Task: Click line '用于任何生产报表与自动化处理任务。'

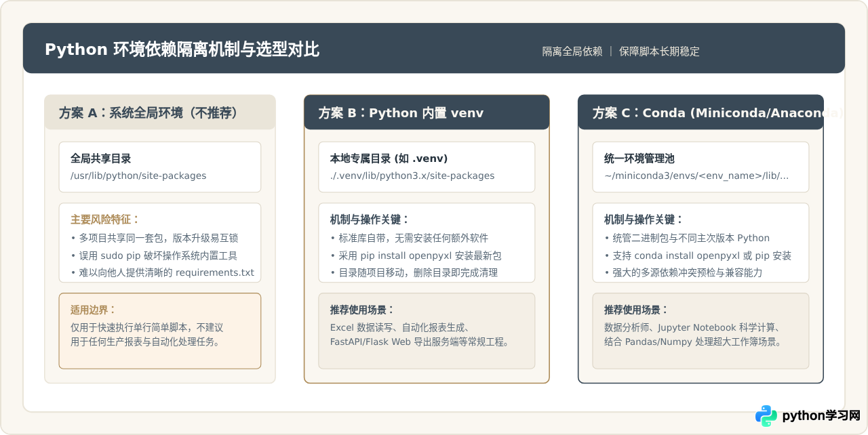Action: [145, 342]
